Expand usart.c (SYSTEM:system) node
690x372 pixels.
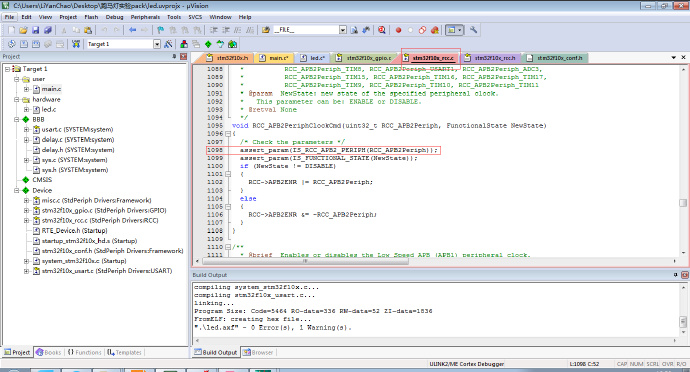coord(26,129)
